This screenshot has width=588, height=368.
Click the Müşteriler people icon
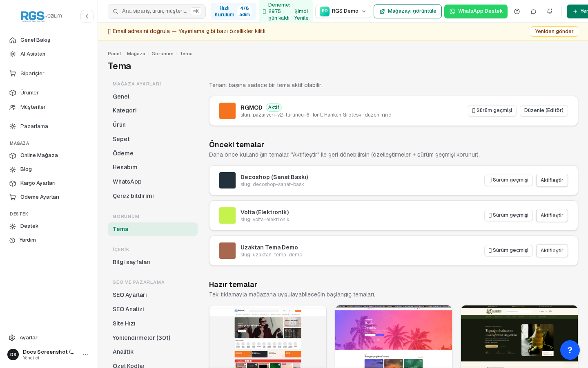tap(13, 107)
